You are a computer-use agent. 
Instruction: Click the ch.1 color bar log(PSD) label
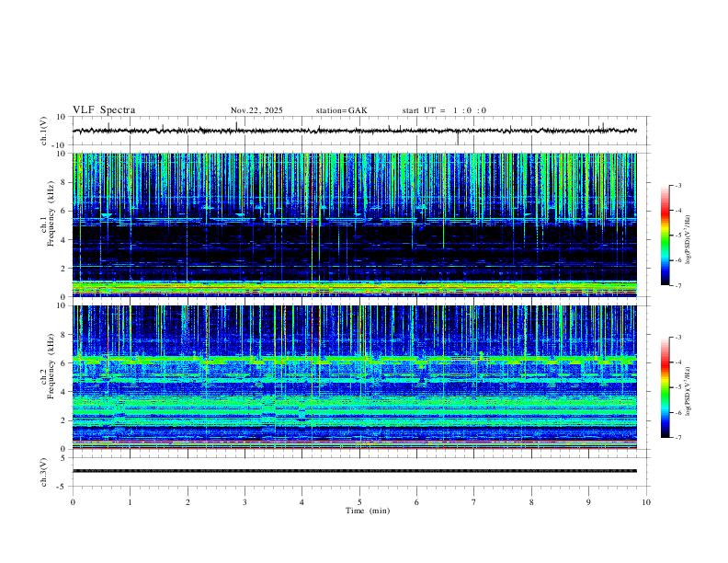688,240
